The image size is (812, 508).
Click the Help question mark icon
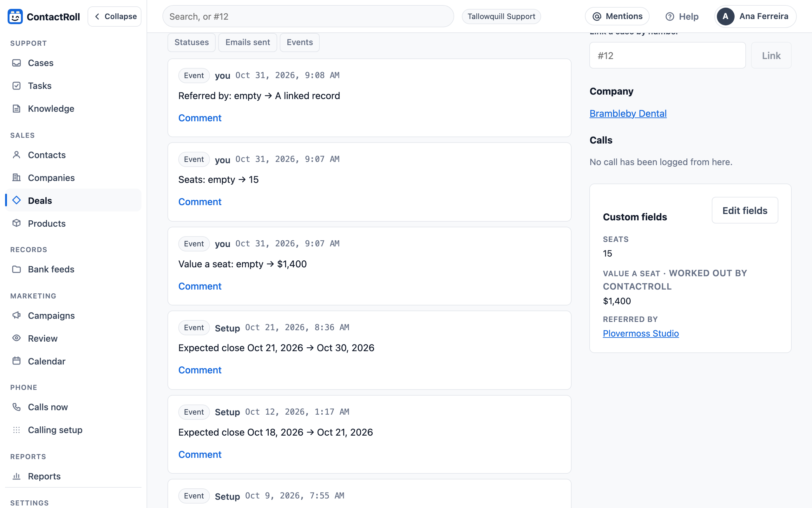(669, 17)
